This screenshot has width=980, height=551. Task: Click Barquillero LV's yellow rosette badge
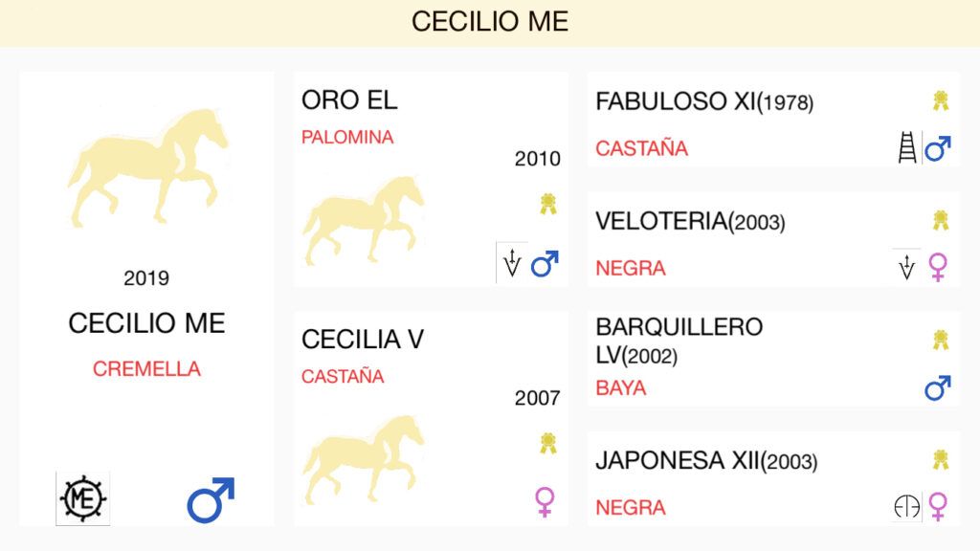pyautogui.click(x=941, y=340)
